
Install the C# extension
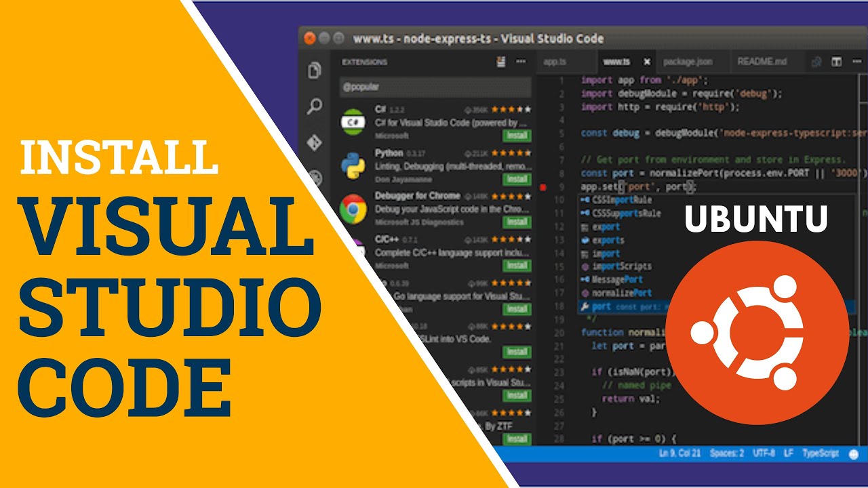pyautogui.click(x=517, y=136)
